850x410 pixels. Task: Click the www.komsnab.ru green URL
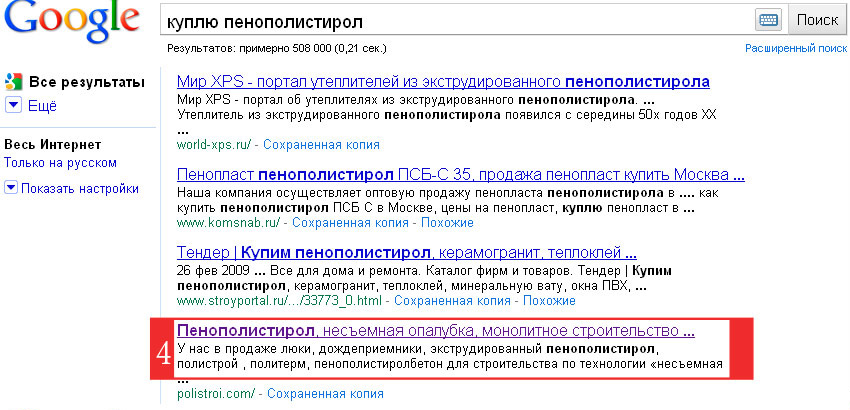click(228, 223)
